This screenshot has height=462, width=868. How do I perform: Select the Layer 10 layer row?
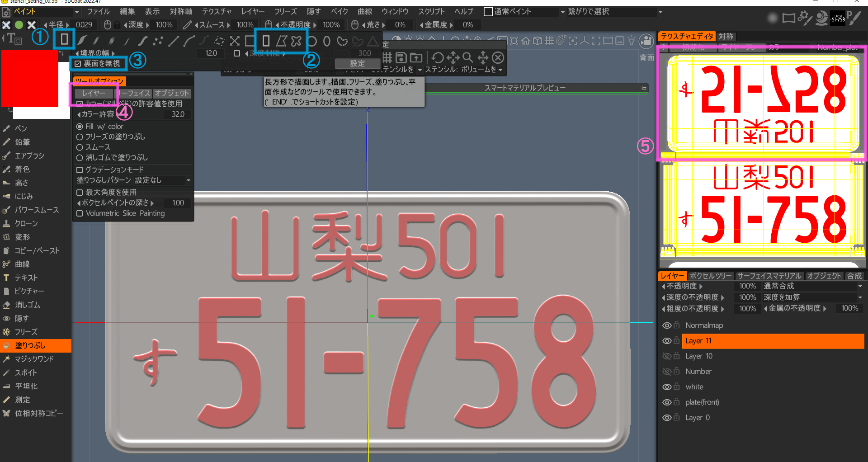tap(773, 356)
